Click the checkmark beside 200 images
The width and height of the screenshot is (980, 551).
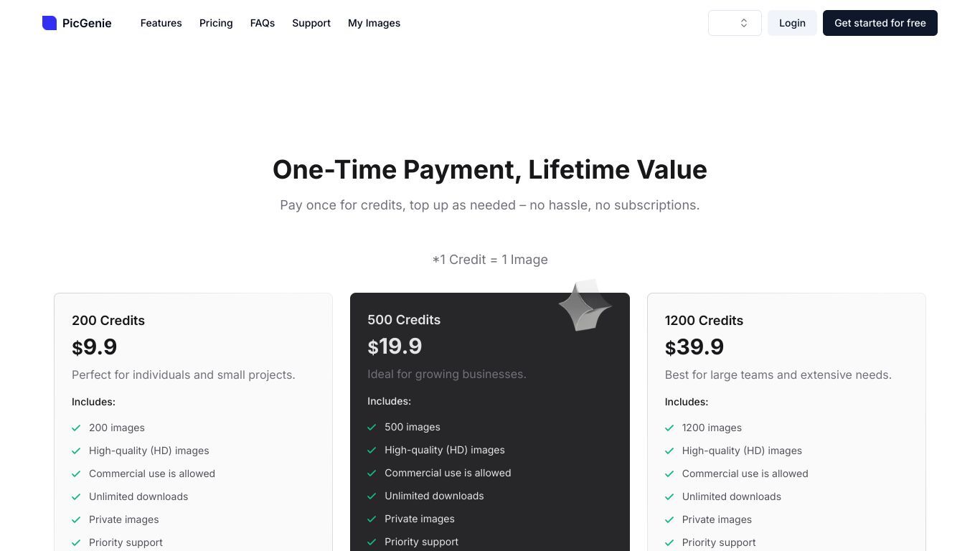(76, 428)
